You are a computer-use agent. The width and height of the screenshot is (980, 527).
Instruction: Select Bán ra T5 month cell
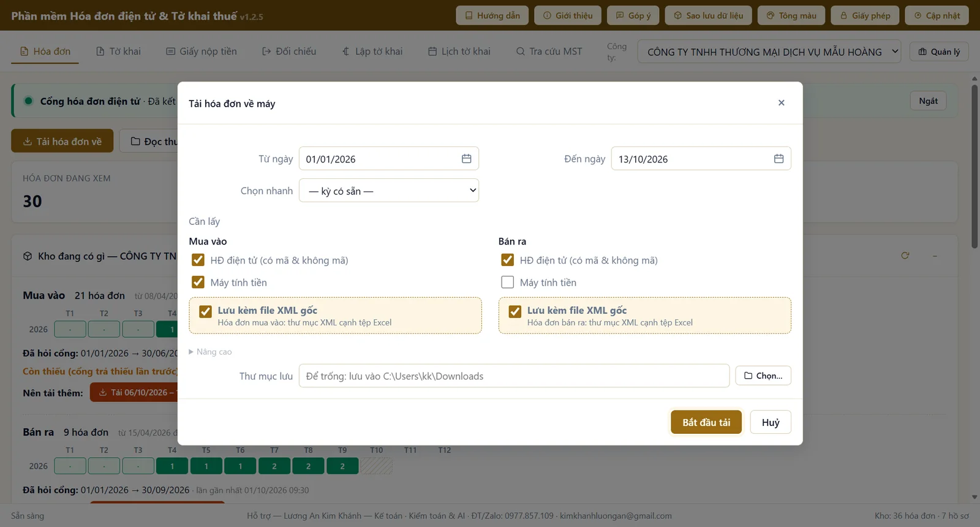click(x=206, y=466)
